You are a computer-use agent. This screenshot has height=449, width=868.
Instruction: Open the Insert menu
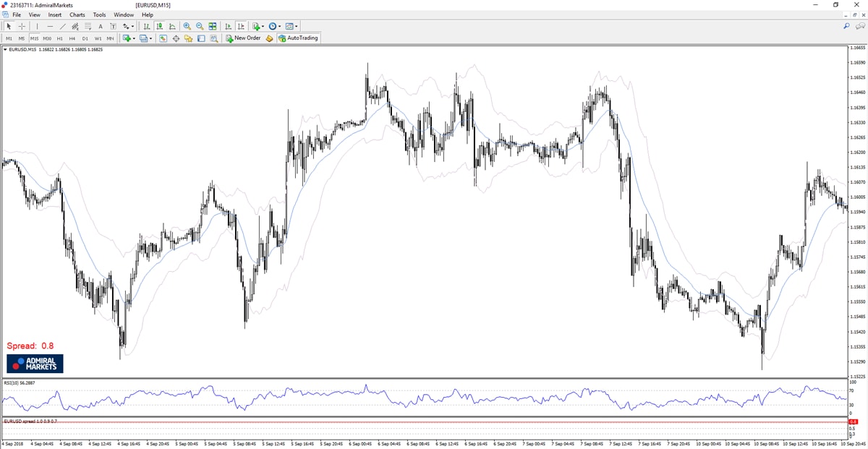(55, 14)
